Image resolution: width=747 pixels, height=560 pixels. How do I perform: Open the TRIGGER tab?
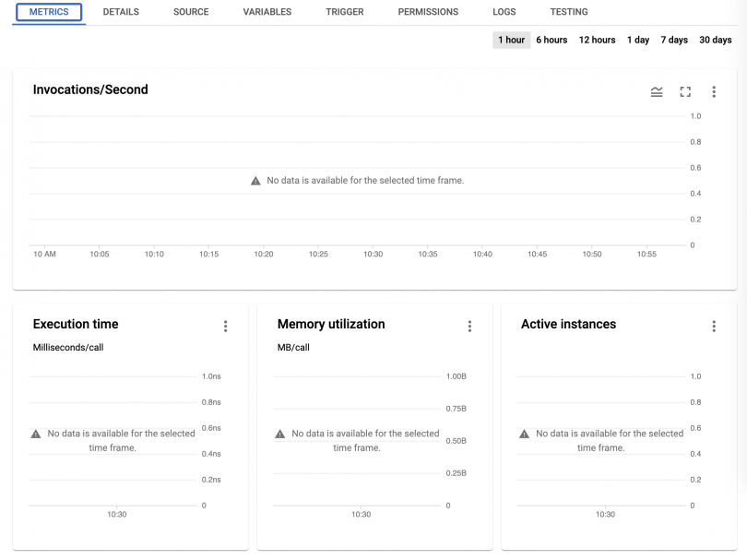[344, 12]
